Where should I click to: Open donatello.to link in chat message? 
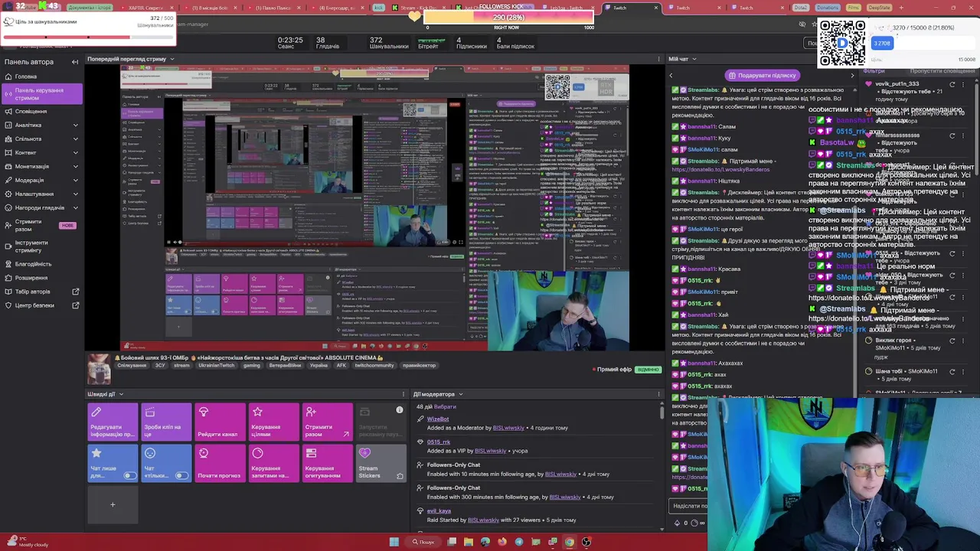coord(720,169)
